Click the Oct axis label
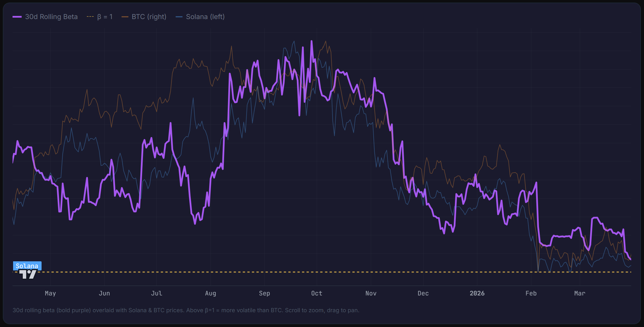Image resolution: width=644 pixels, height=327 pixels. (317, 293)
